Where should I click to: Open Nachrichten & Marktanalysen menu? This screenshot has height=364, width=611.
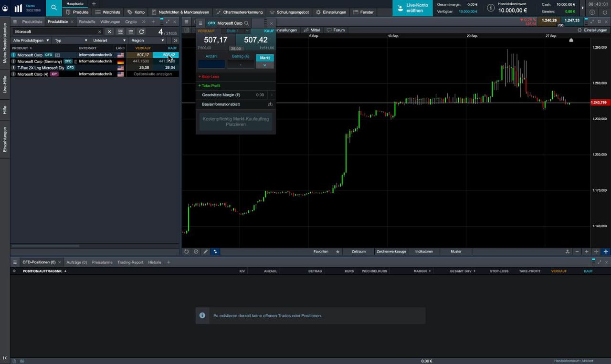180,12
